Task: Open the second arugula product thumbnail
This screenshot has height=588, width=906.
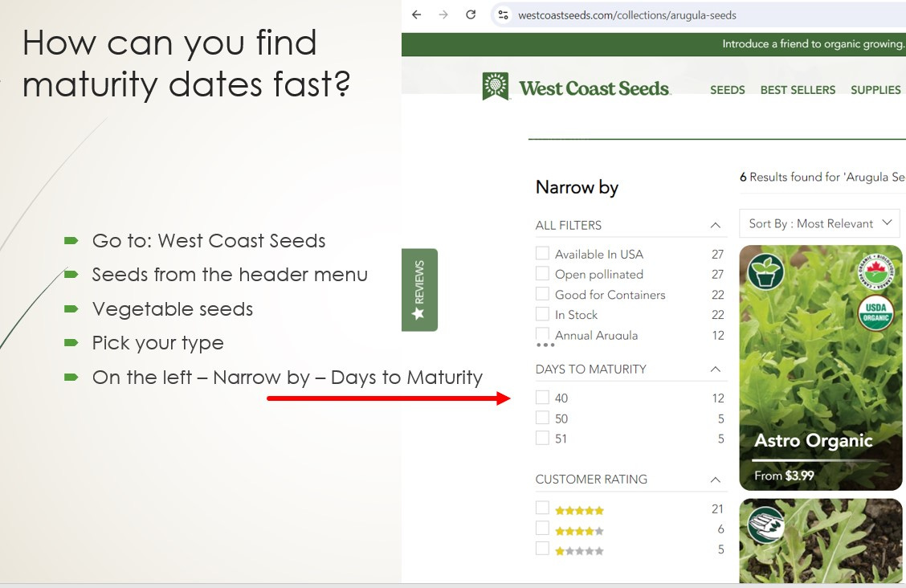Action: tap(821, 541)
